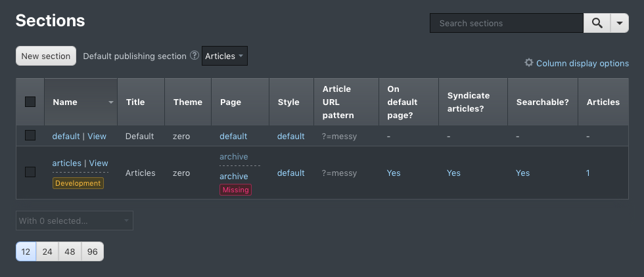Image resolution: width=644 pixels, height=277 pixels.
Task: Sort by Searchable? column header
Action: tap(543, 102)
